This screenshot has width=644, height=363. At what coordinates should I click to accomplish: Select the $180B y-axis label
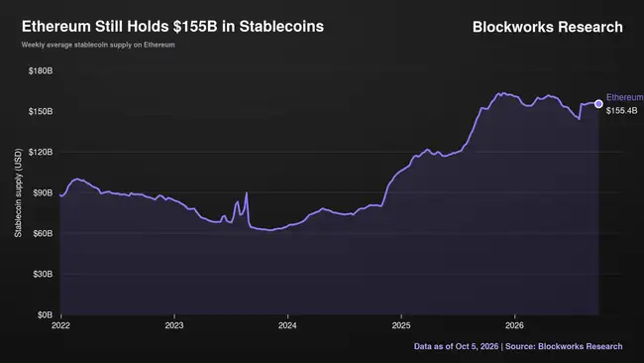pos(41,71)
